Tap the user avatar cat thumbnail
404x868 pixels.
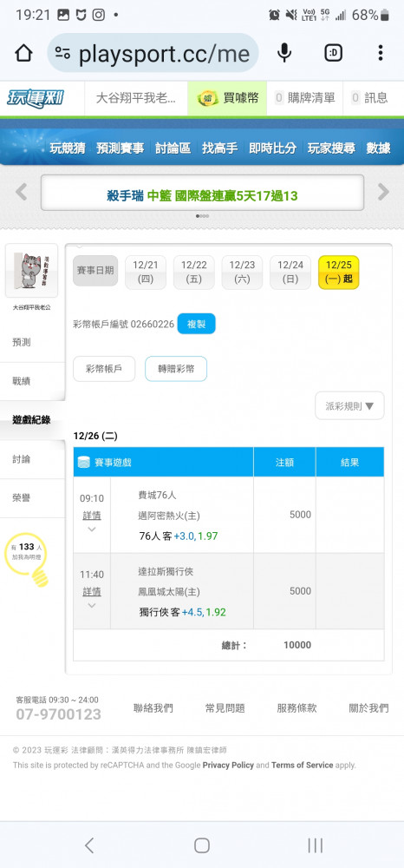[x=31, y=271]
